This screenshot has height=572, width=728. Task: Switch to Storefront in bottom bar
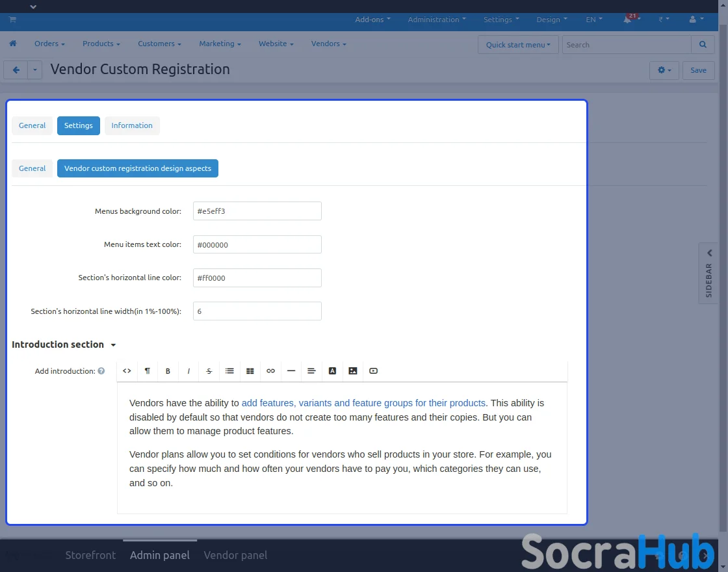pyautogui.click(x=90, y=555)
